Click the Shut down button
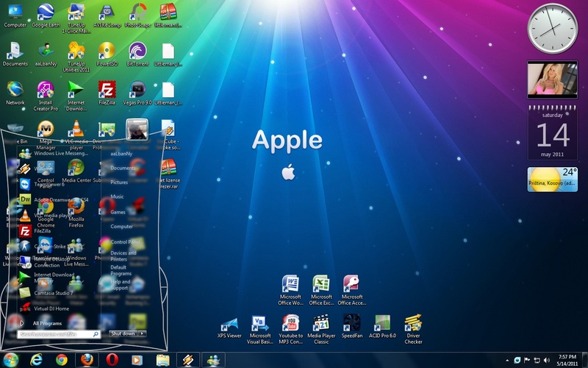The width and height of the screenshot is (588, 368). pos(123,333)
